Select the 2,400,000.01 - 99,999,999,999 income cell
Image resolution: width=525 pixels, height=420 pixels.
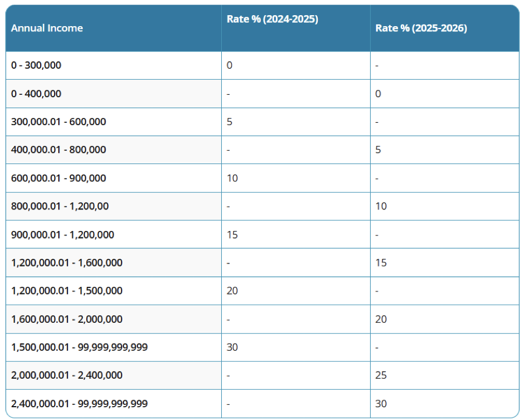pos(79,403)
